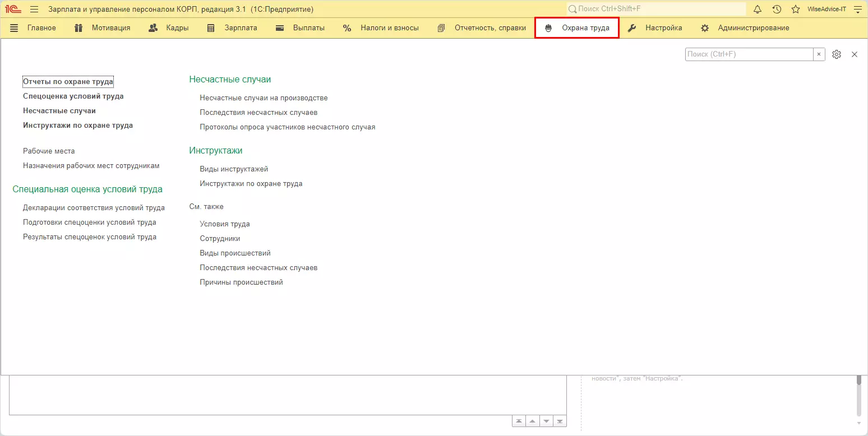Click the jump-to-last arrow button at the bottom
The image size is (868, 436).
tap(561, 421)
